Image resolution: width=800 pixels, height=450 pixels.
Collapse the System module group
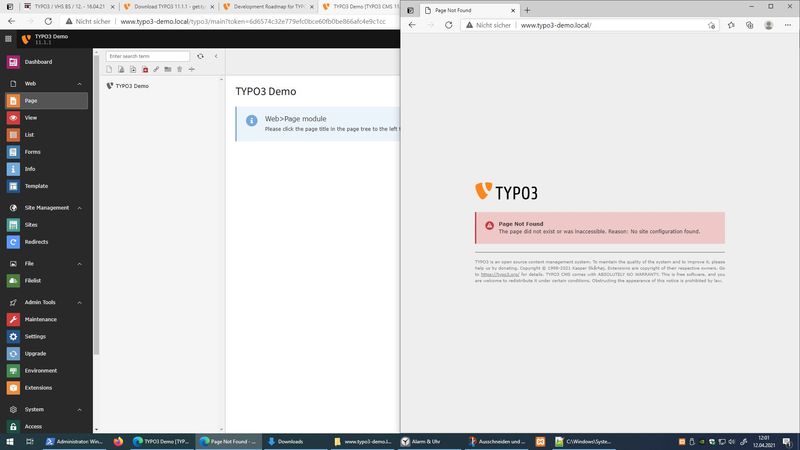click(80, 410)
